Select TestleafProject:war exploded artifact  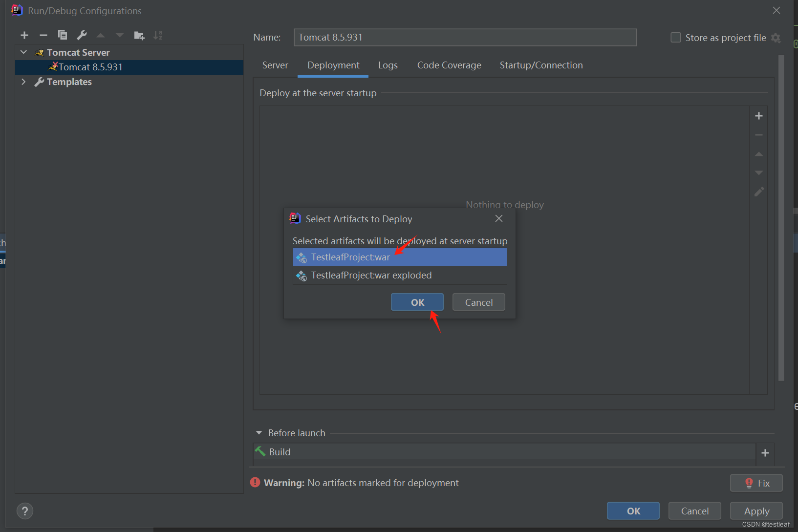[x=400, y=276]
